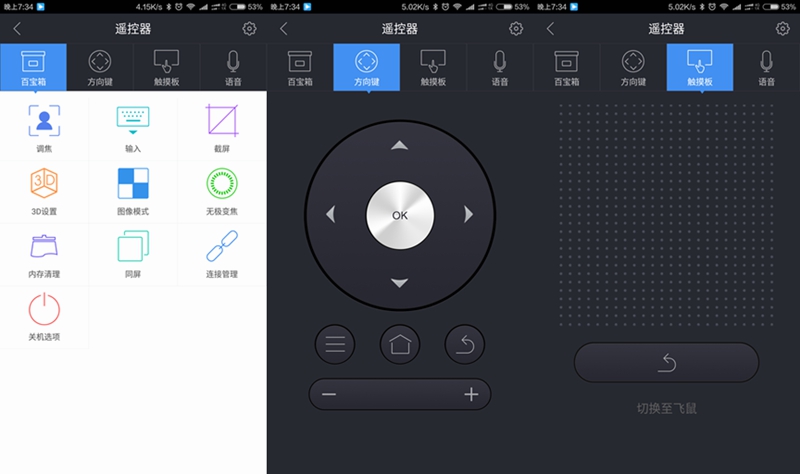800x474 pixels.
Task: Select highlighted 触摸板 tab in right screen
Action: (700, 67)
